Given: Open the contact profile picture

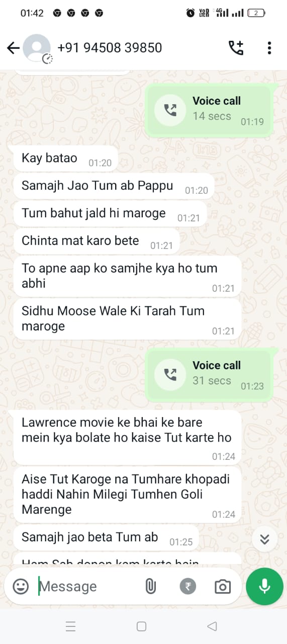Looking at the screenshot, I should coord(37,48).
